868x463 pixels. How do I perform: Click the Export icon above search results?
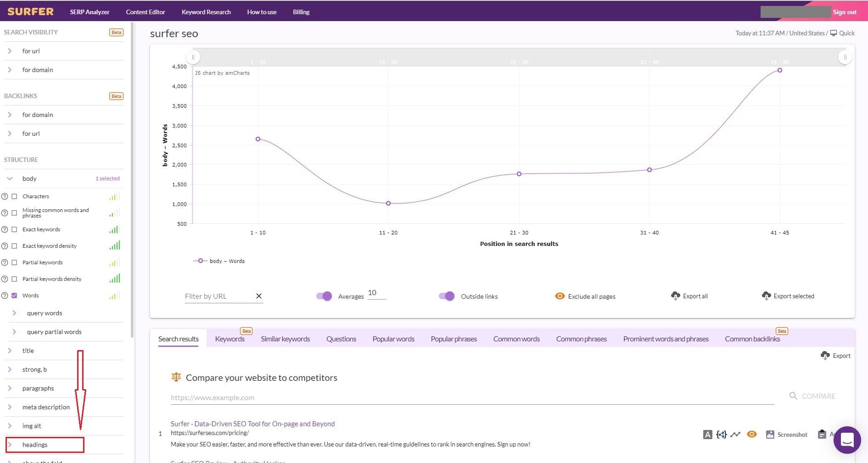835,356
